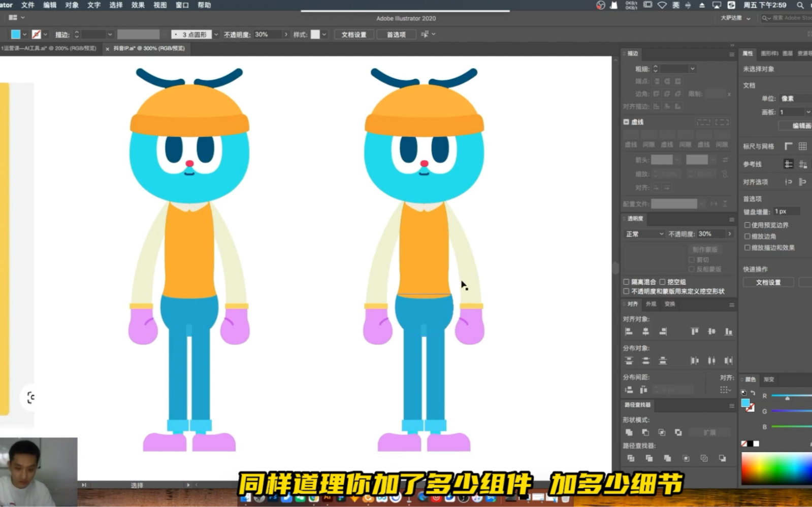Open the workspace switcher dropdown 大萨达量
This screenshot has height=507, width=812.
click(735, 18)
